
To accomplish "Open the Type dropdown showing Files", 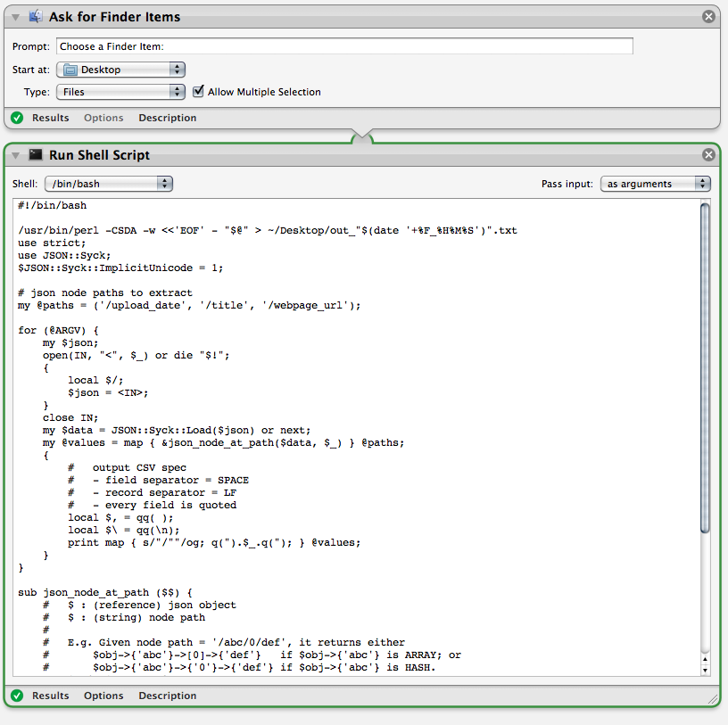I will pyautogui.click(x=120, y=91).
